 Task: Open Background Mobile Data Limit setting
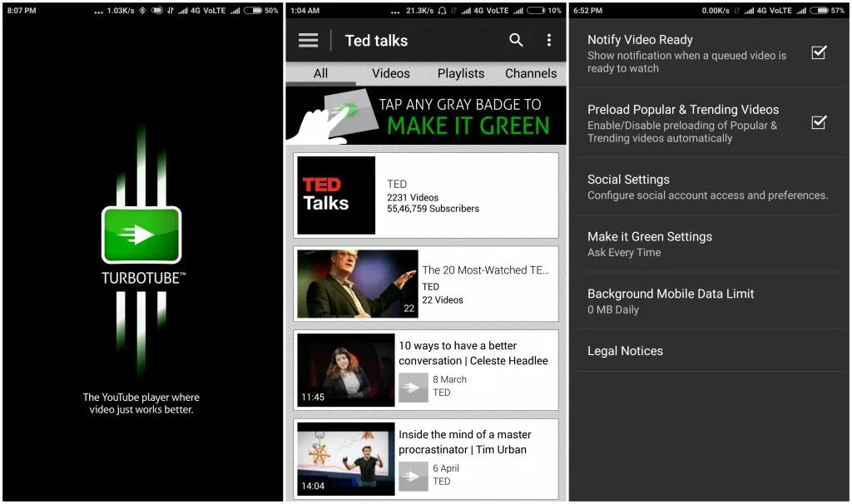pyautogui.click(x=709, y=301)
